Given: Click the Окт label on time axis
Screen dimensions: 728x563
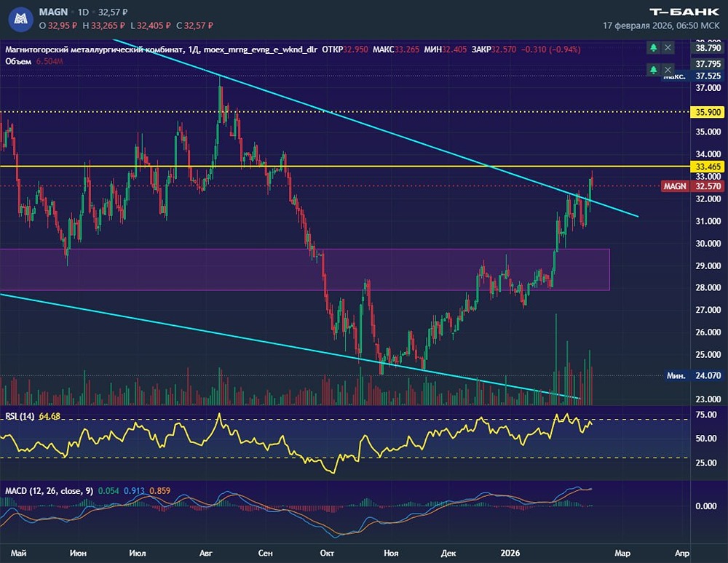Looking at the screenshot, I should pyautogui.click(x=327, y=553).
